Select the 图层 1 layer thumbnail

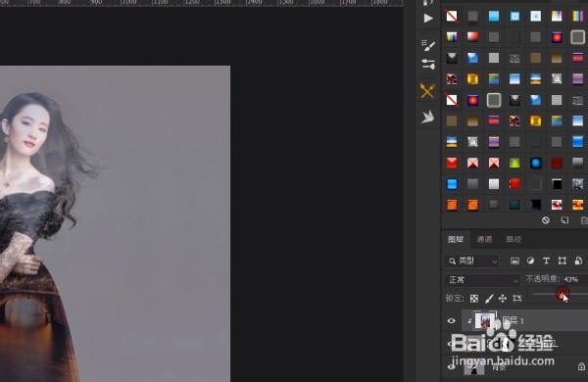point(484,321)
